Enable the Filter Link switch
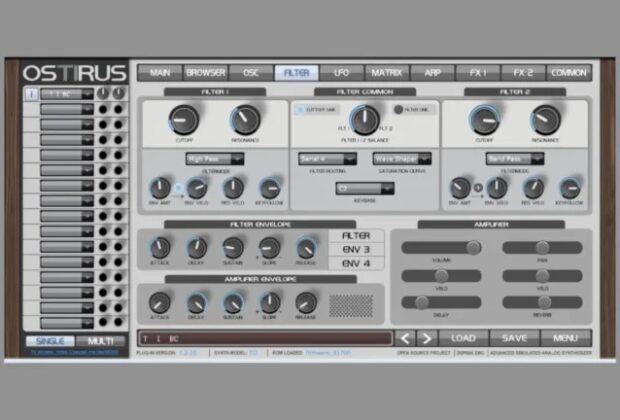The height and width of the screenshot is (420, 620). point(398,110)
